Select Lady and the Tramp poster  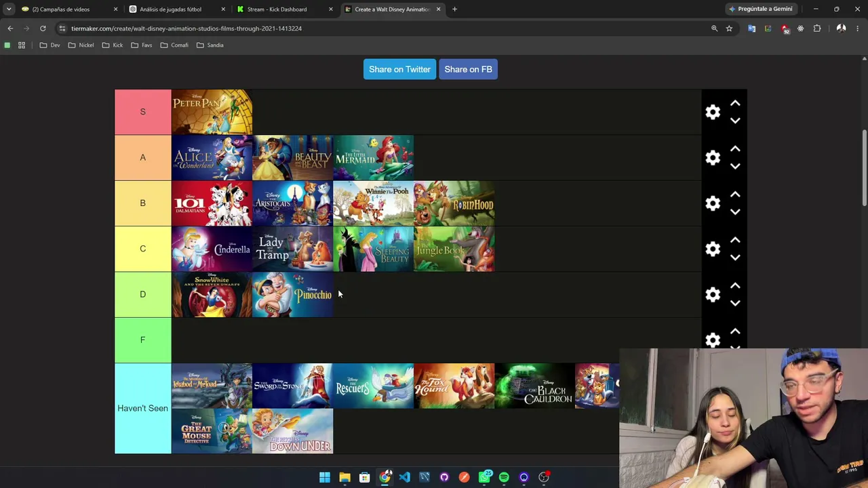[292, 249]
